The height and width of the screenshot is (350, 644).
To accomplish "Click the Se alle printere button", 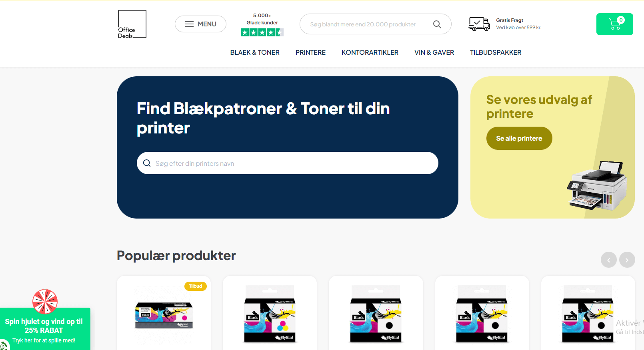I will [519, 138].
